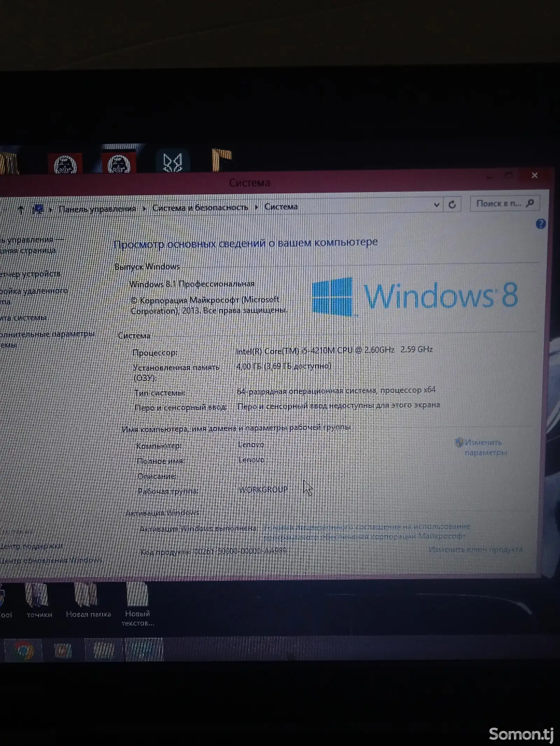Select the second red skull desktop icon
The image size is (560, 746).
119,163
